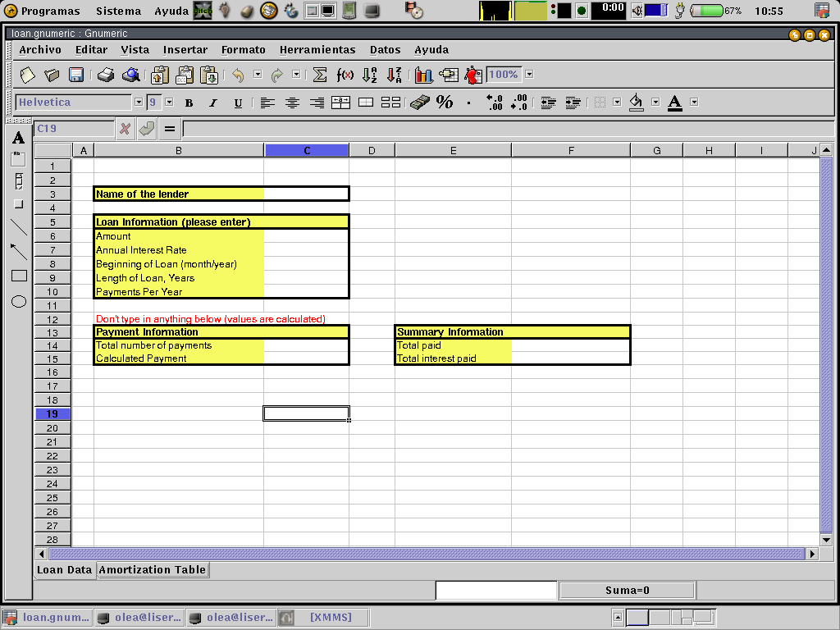
Task: Copy selection using the copy icon
Action: 185,75
